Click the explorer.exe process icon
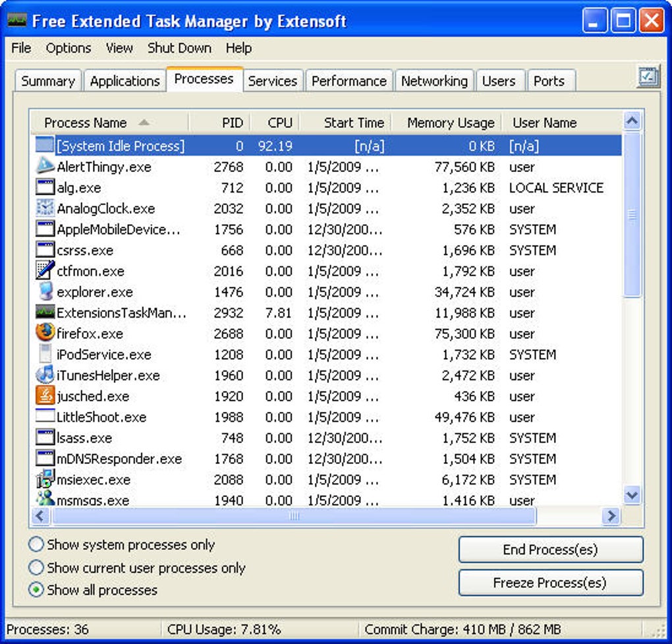Viewport: 672px width, 644px height. point(45,291)
